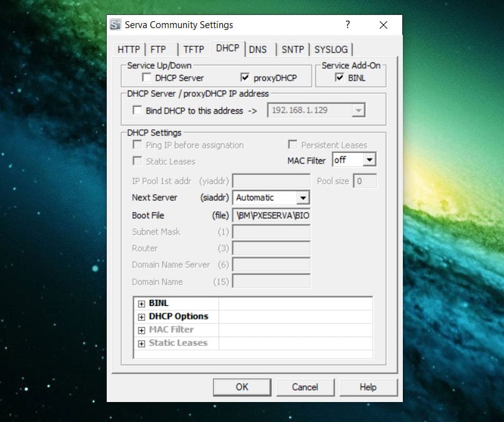Switch to the HTTP tab
Viewport: 504px width, 422px height.
pyautogui.click(x=129, y=49)
